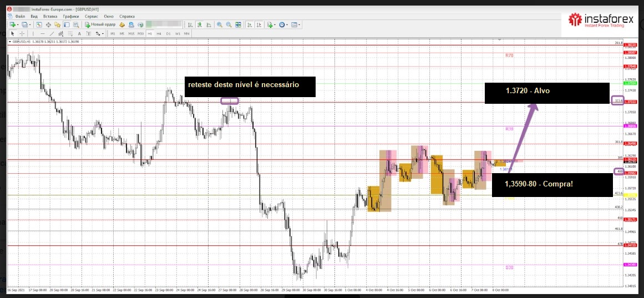The width and height of the screenshot is (644, 298).
Task: Toggle the H1 timeframe button
Action: click(x=150, y=34)
